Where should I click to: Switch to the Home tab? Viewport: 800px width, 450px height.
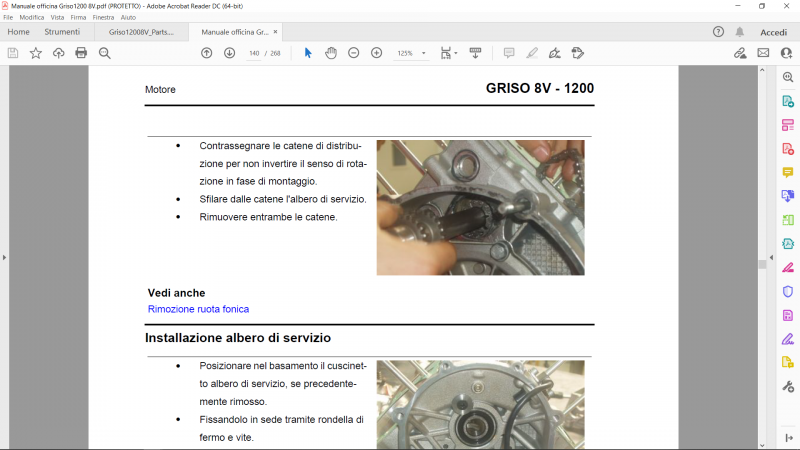pos(18,32)
